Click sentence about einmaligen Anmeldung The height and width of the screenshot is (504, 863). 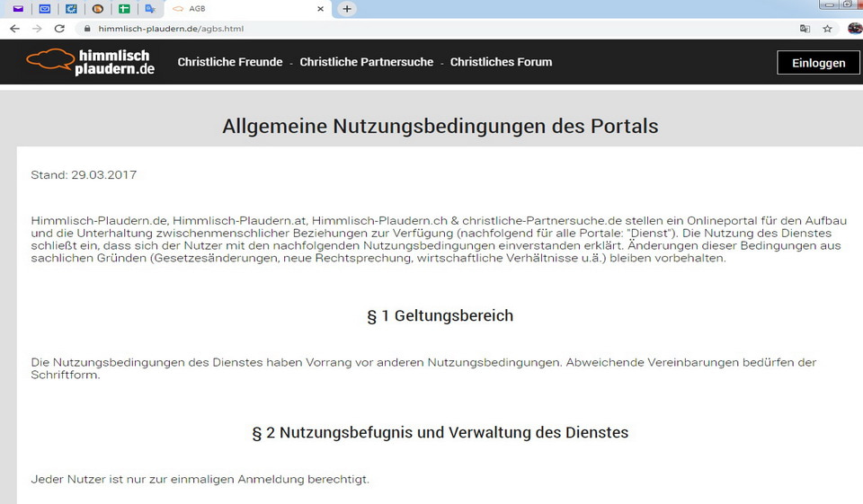point(200,479)
